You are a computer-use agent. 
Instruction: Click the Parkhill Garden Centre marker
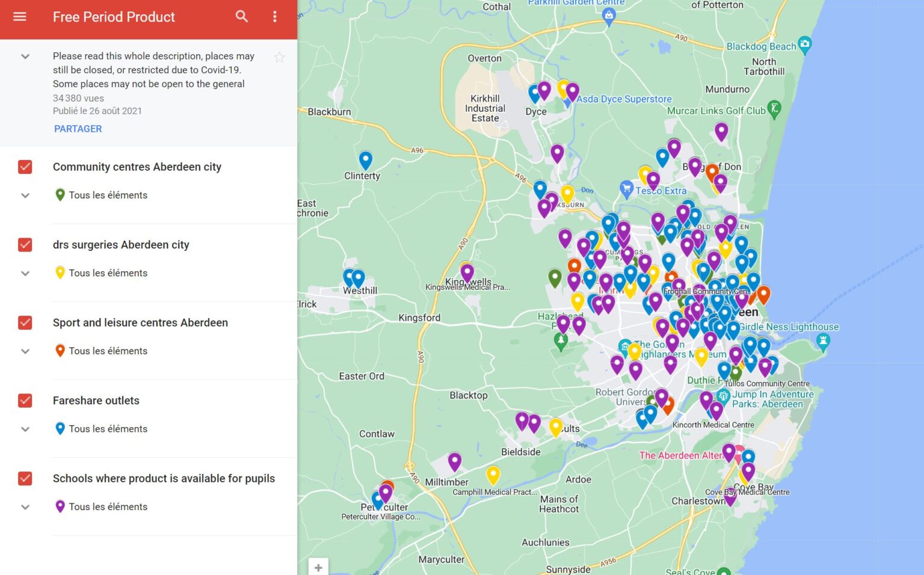coord(609,17)
